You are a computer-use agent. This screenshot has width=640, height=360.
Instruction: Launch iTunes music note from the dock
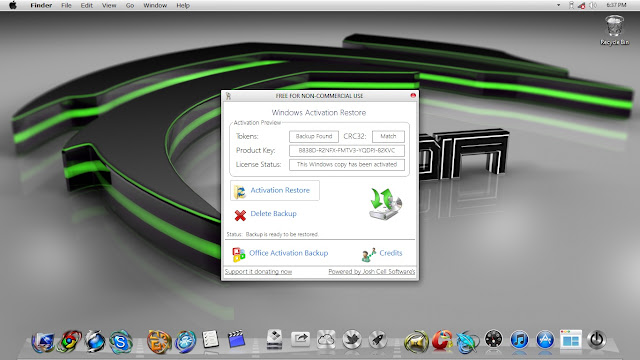pyautogui.click(x=519, y=340)
